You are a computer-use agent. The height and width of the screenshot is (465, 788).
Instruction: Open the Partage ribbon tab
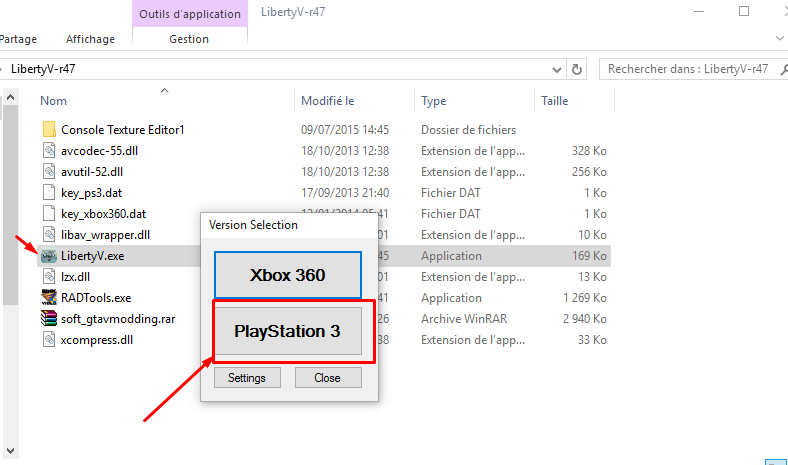pos(18,39)
